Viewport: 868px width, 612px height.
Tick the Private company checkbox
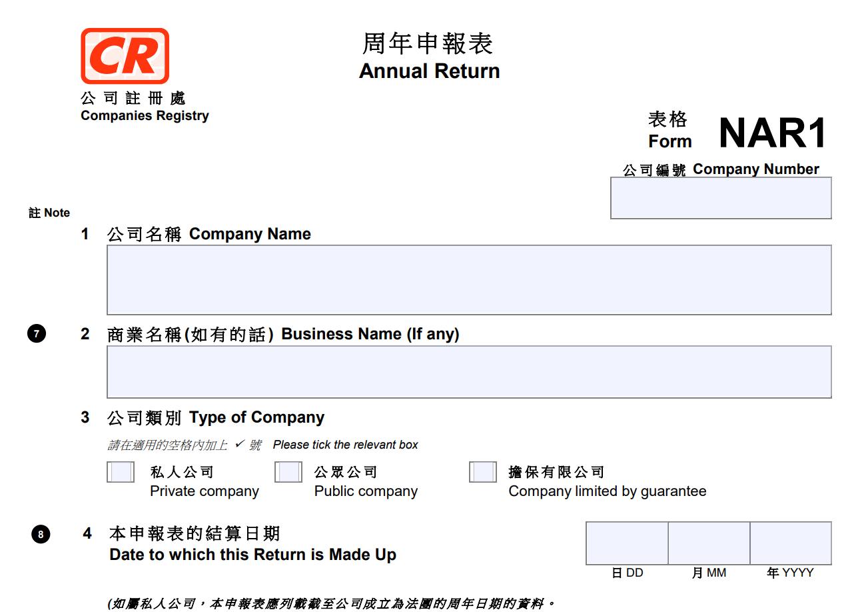click(x=121, y=472)
